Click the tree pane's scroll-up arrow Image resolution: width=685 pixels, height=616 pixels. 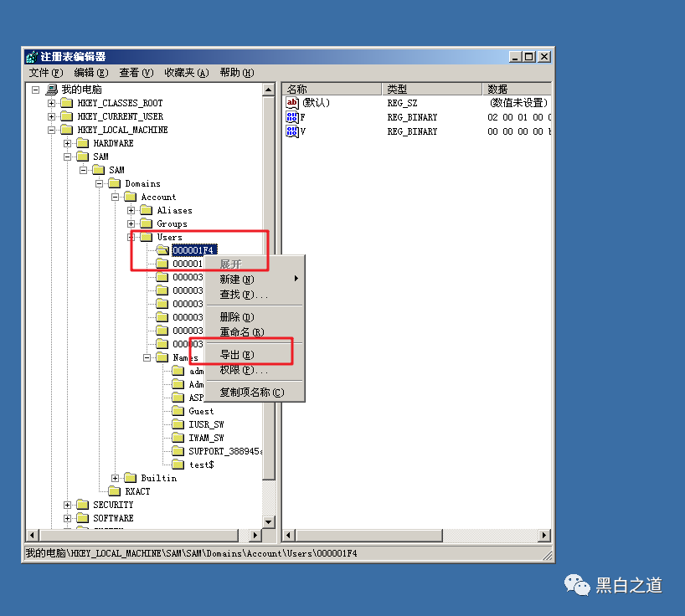click(x=269, y=89)
